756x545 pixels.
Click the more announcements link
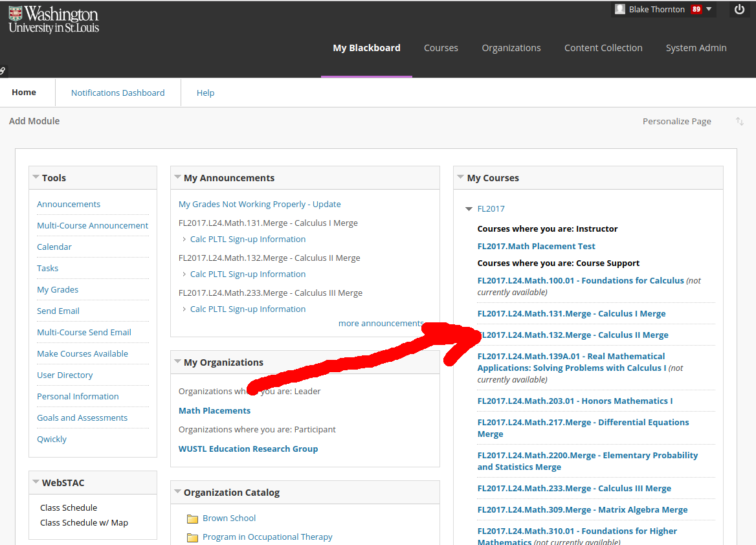[x=381, y=323]
